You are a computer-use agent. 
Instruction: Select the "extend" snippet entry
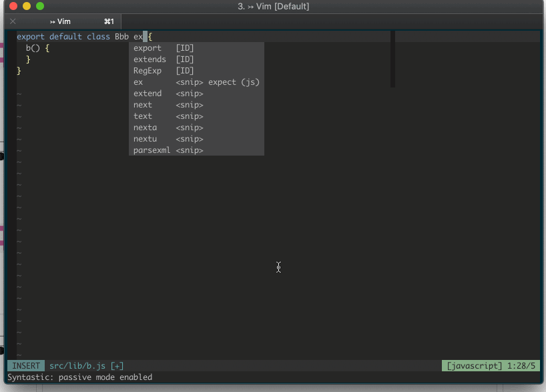(x=148, y=93)
